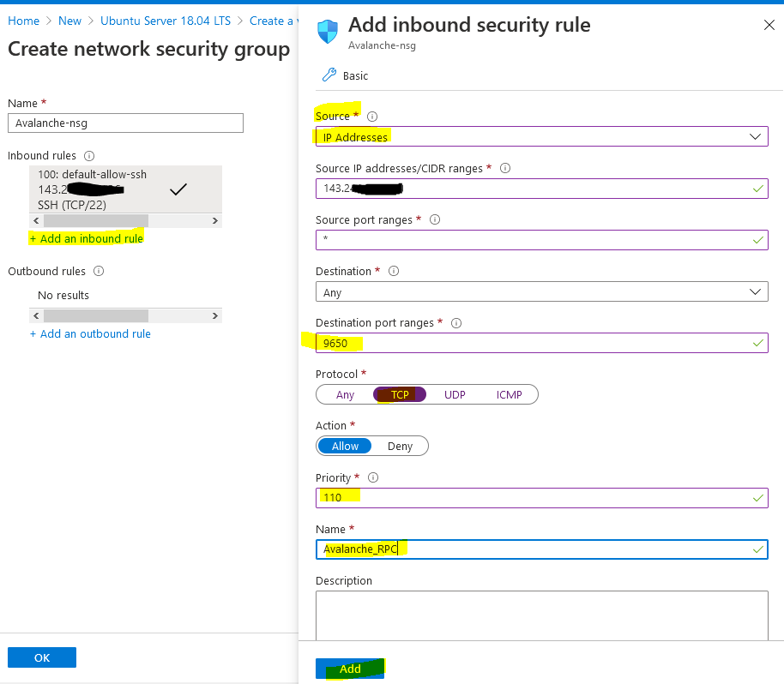Click Add an outbound rule link
This screenshot has height=684, width=784.
[90, 334]
